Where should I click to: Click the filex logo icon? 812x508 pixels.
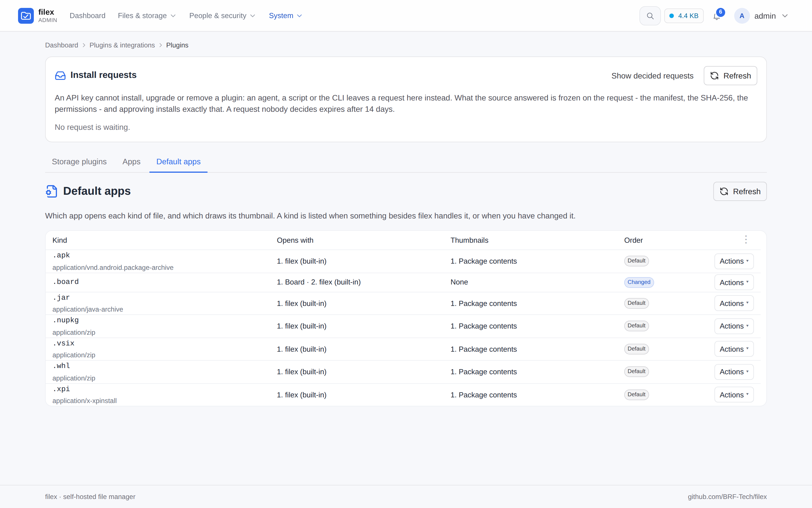(x=26, y=16)
